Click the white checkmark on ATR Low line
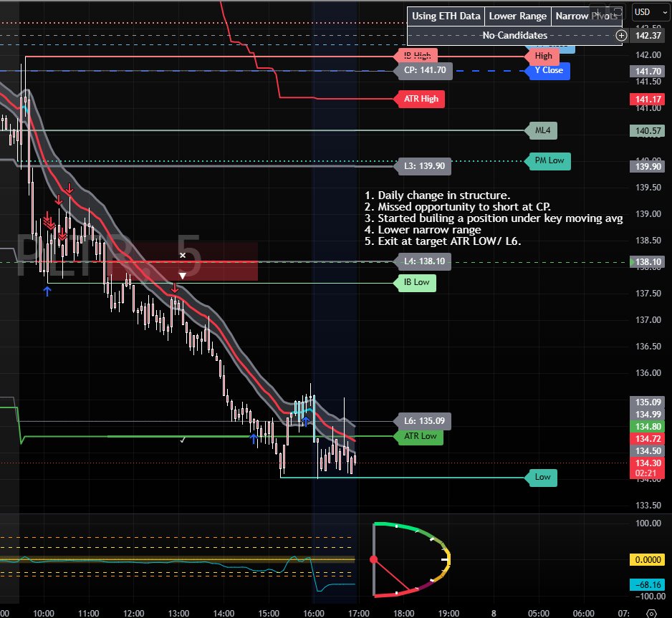Viewport: 672px width, 618px height. (183, 440)
